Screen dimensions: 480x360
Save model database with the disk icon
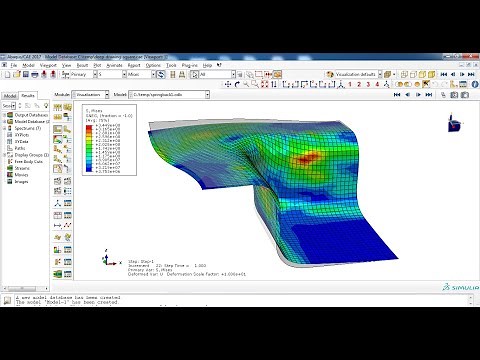click(26, 74)
